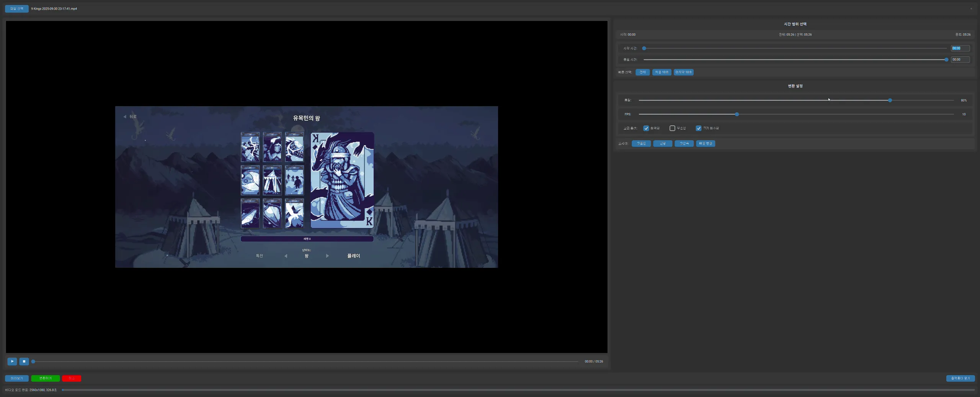Click the FPS slider handle
The width and height of the screenshot is (980, 397).
[x=737, y=115]
